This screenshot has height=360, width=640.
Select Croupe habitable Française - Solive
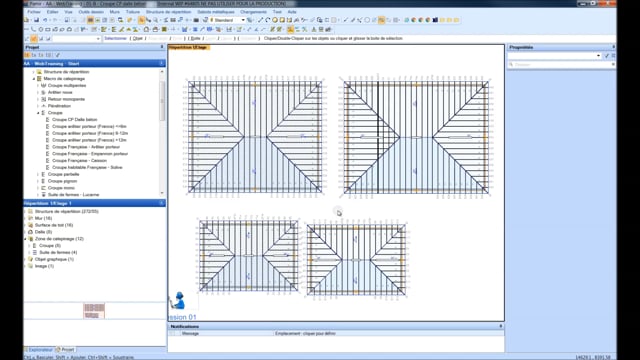(x=87, y=167)
